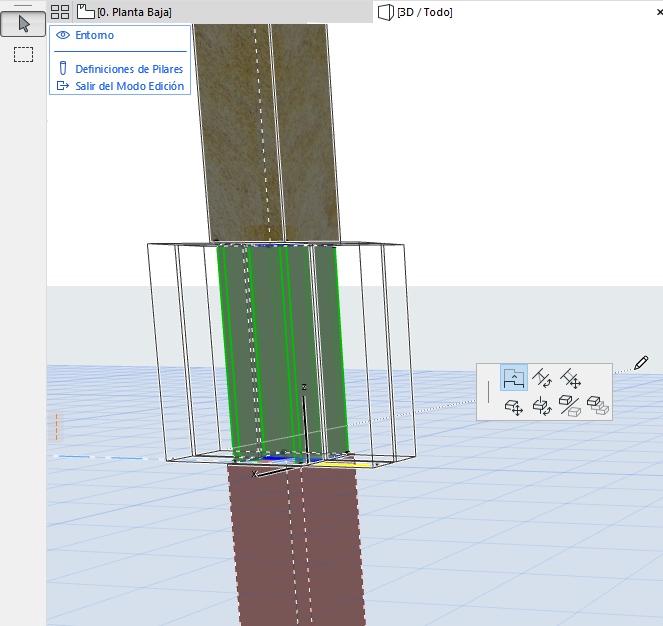Viewport: 663px width, 626px height.
Task: Click the drag element pet palette icon
Action: [x=514, y=406]
